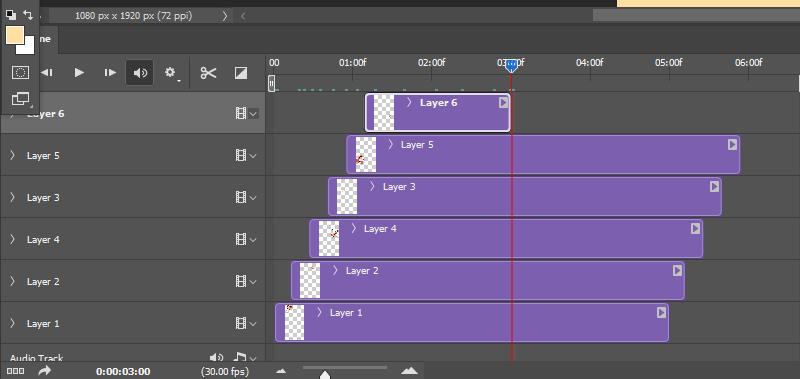Image resolution: width=800 pixels, height=379 pixels.
Task: Swap foreground and background colors
Action: click(28, 15)
